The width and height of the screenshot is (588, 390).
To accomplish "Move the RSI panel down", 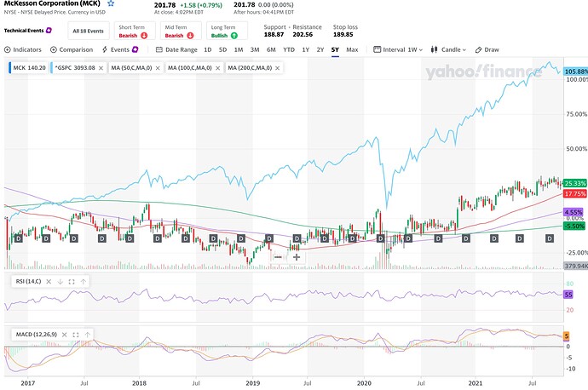I will [60, 281].
